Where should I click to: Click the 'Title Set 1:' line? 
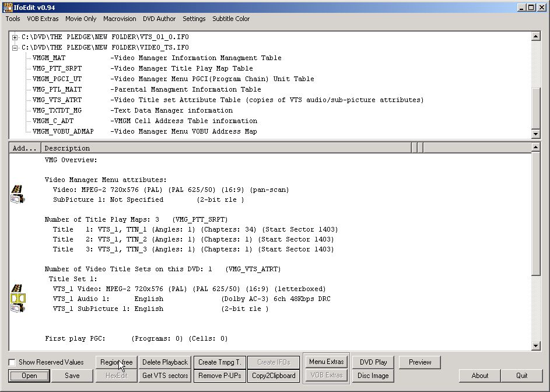tap(73, 279)
